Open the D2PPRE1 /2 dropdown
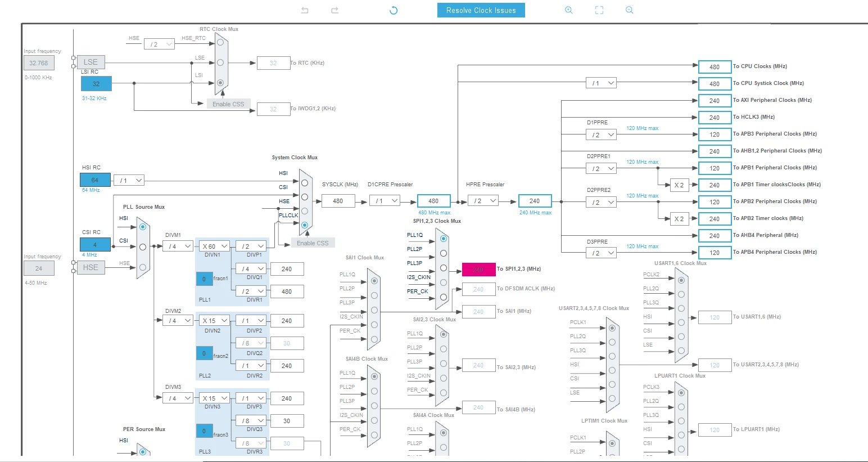The height and width of the screenshot is (462, 868). coord(601,168)
